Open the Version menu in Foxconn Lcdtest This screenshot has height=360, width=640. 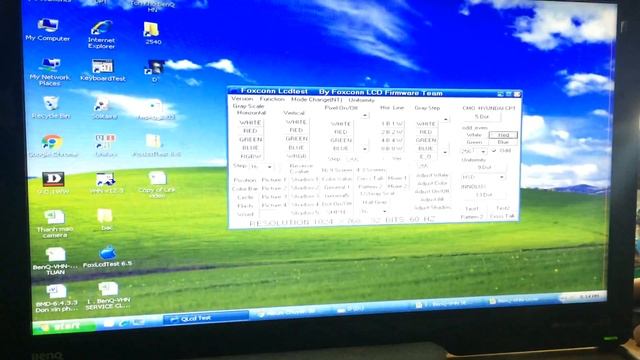(x=242, y=99)
